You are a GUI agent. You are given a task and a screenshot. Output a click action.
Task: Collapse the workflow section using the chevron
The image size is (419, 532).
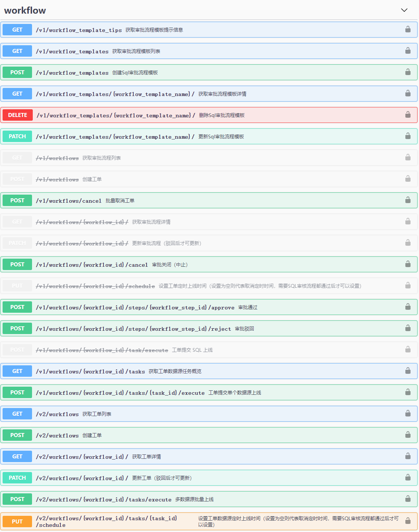(404, 10)
